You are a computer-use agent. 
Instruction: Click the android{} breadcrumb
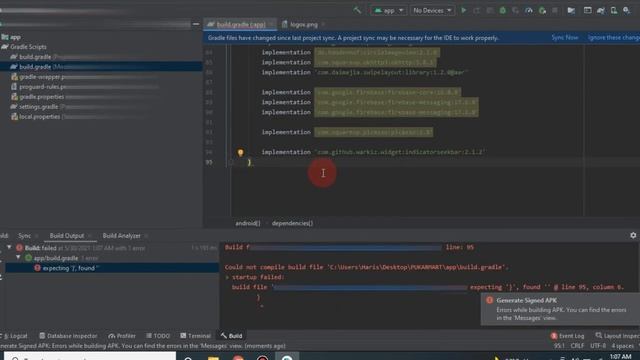click(x=247, y=223)
